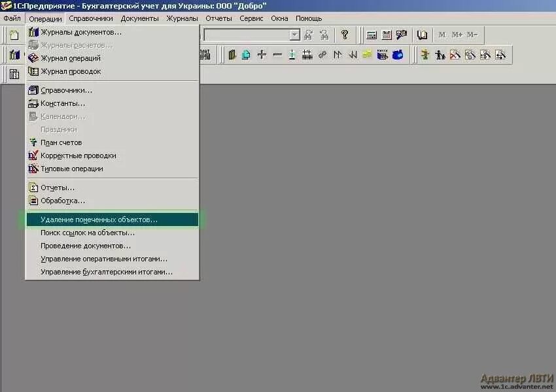556x392 pixels.
Task: Expand the toolbar search combo box arrow
Action: pyautogui.click(x=294, y=35)
